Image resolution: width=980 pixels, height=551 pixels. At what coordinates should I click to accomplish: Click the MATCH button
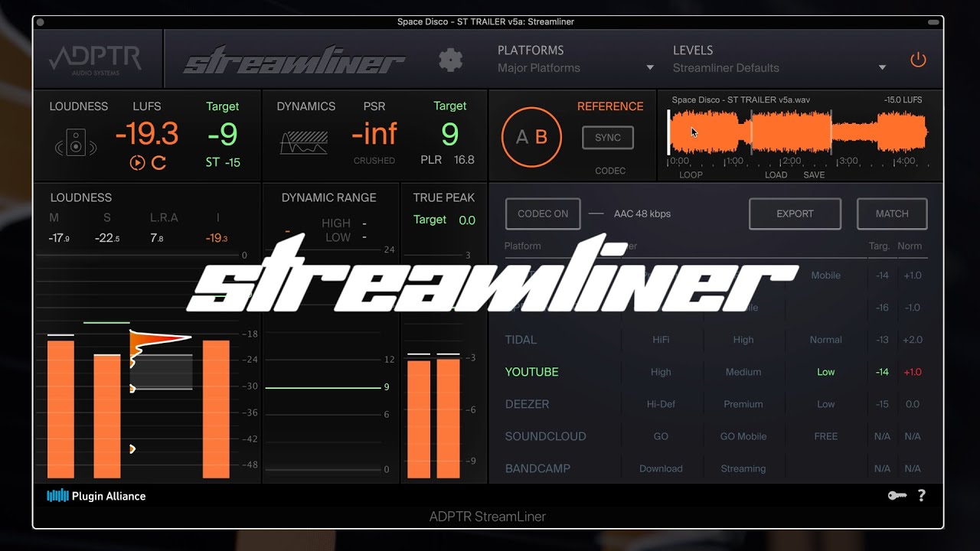click(x=891, y=214)
